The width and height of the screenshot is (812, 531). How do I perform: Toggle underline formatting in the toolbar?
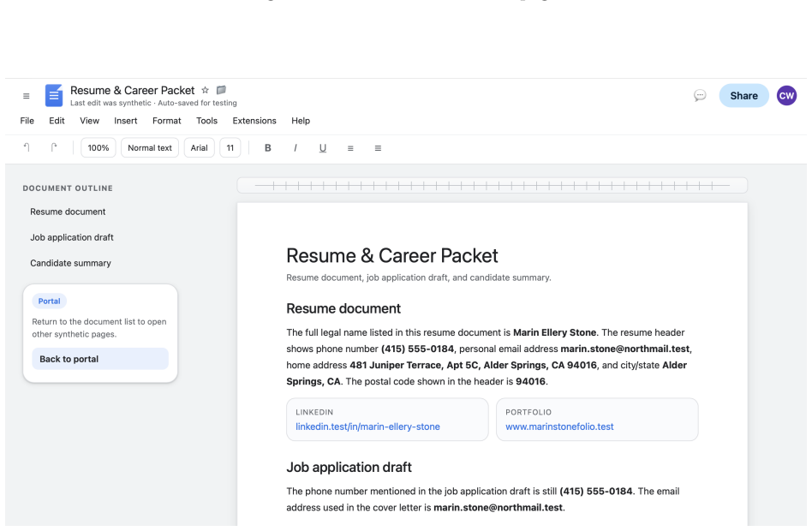click(x=323, y=148)
